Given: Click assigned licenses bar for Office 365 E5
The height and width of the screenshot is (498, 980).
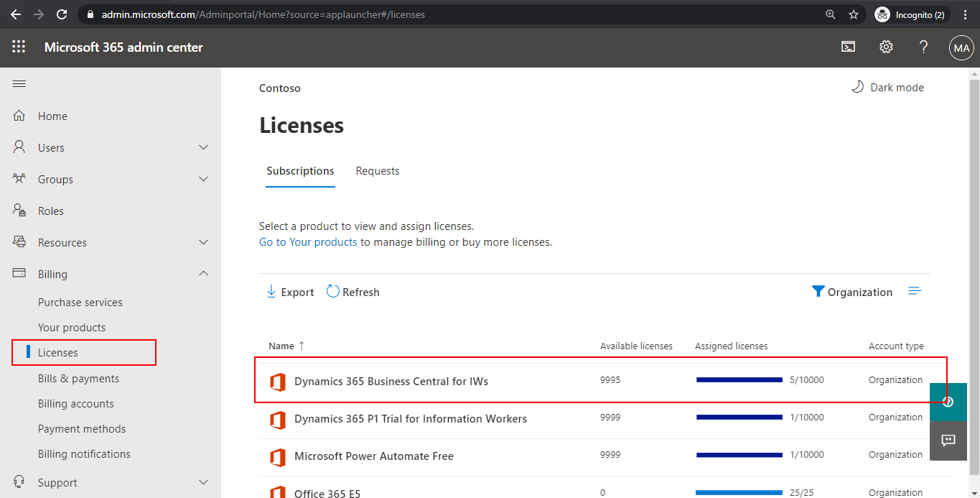Looking at the screenshot, I should tap(739, 492).
